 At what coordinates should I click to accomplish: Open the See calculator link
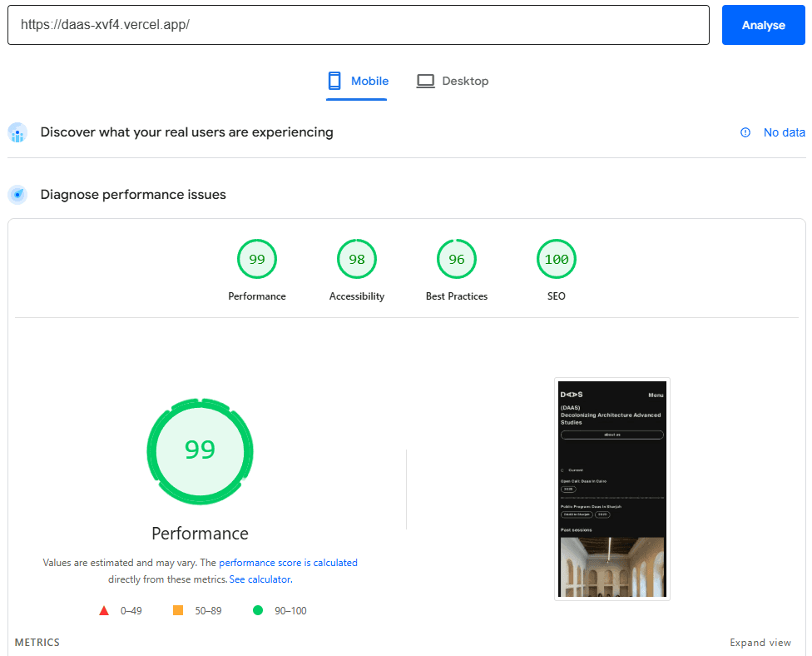click(x=260, y=579)
